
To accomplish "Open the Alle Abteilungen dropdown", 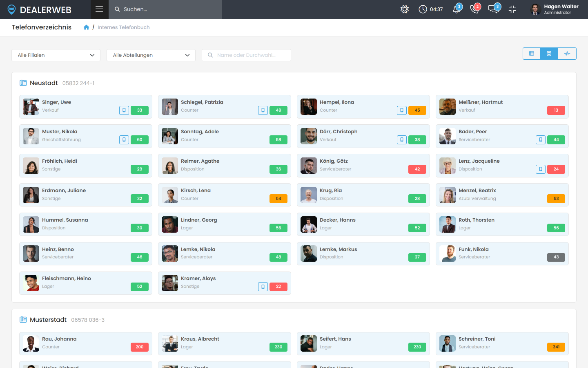I will [151, 55].
